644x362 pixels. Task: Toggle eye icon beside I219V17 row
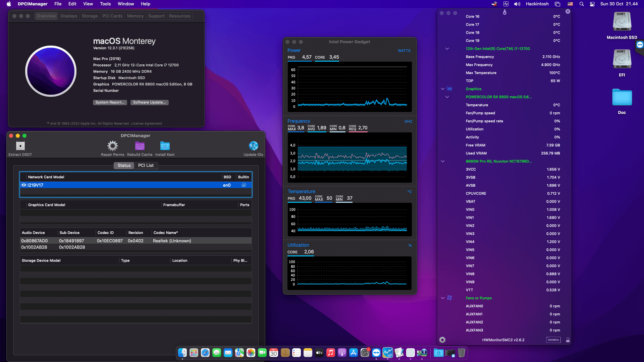pos(24,185)
